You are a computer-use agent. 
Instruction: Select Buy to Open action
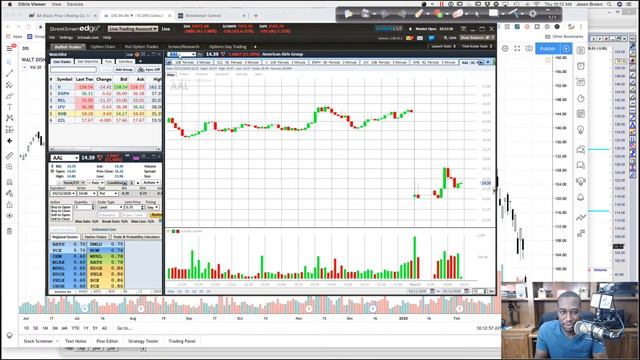pyautogui.click(x=60, y=207)
